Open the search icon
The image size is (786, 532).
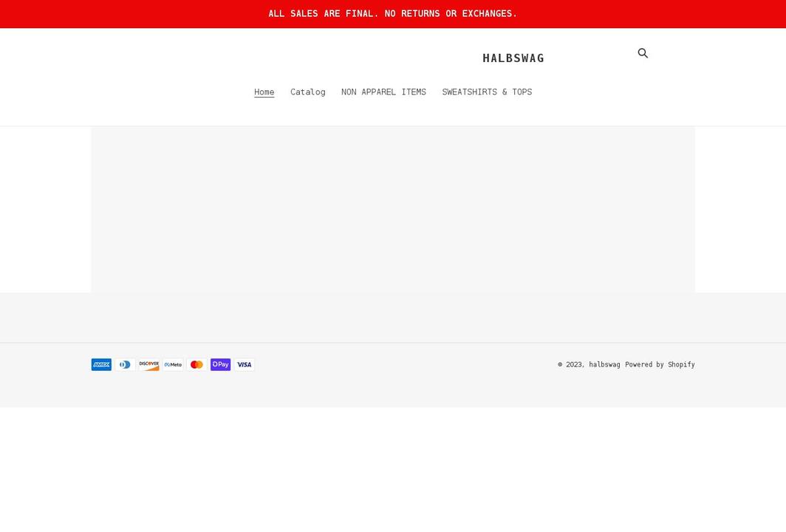pos(643,52)
